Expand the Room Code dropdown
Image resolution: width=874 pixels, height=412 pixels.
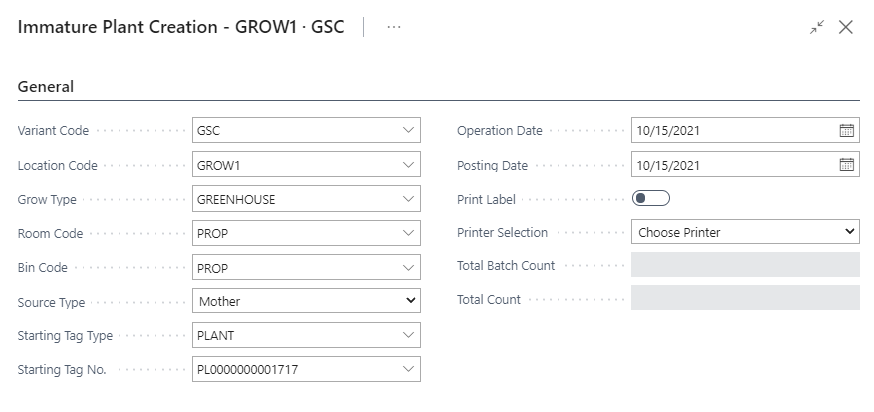coord(407,233)
